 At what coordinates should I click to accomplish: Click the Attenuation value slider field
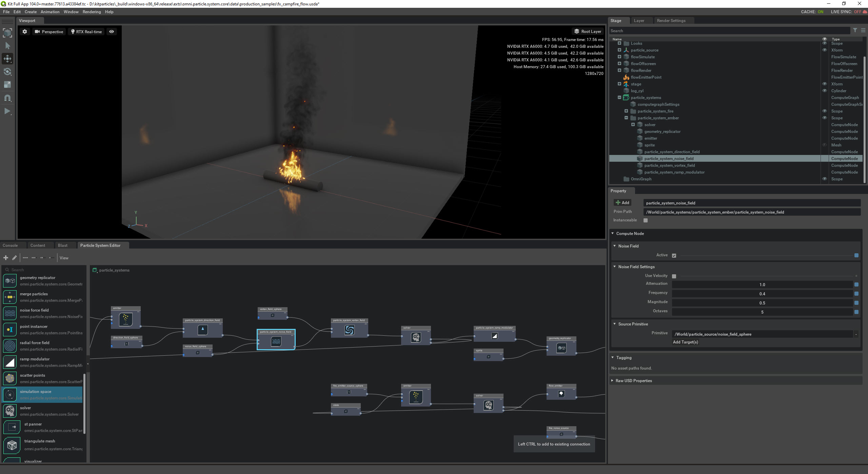coord(762,285)
